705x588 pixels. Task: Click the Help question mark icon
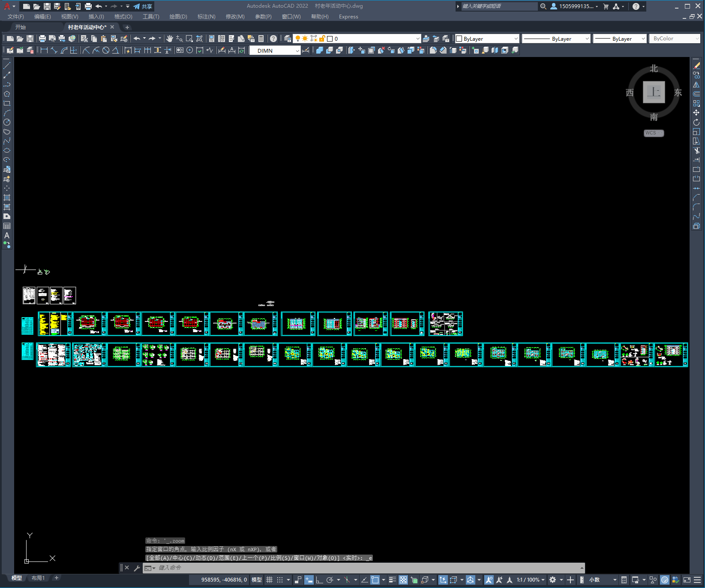[x=273, y=39]
